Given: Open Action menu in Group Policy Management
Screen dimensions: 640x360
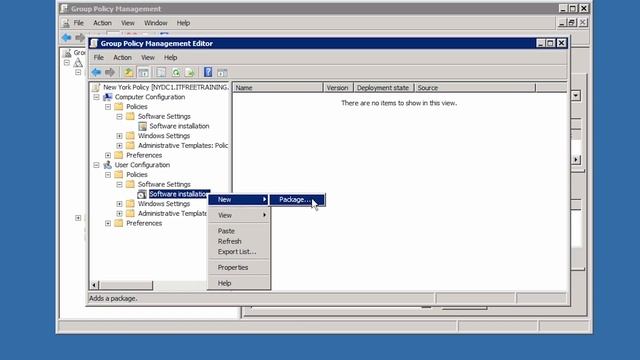Looking at the screenshot, I should 102,23.
